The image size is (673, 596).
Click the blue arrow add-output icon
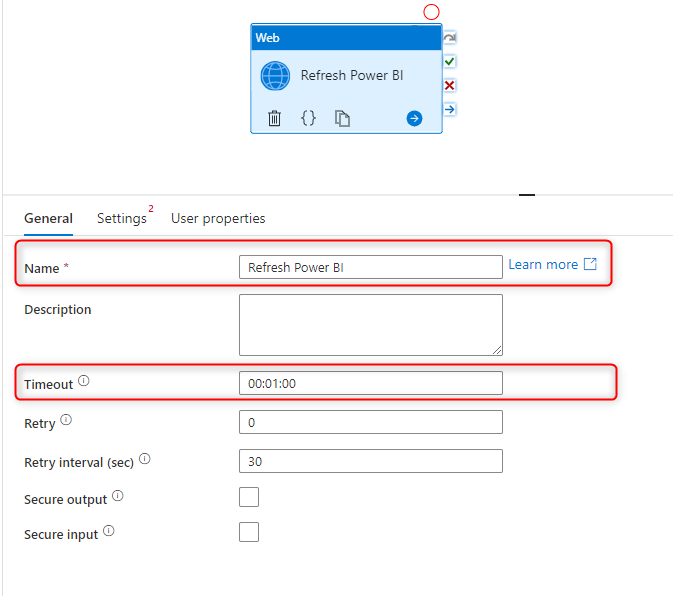click(x=414, y=118)
